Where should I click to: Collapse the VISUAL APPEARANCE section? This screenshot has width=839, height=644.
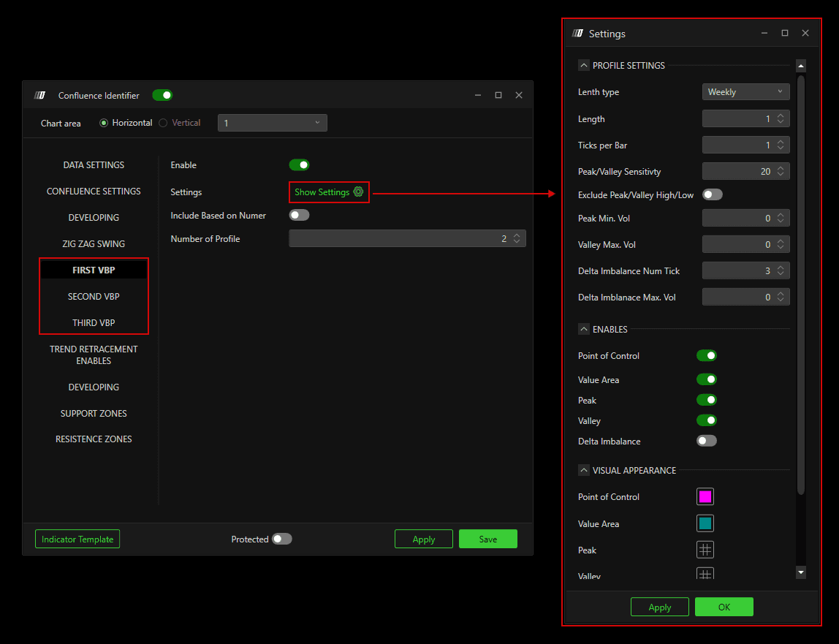coord(584,470)
